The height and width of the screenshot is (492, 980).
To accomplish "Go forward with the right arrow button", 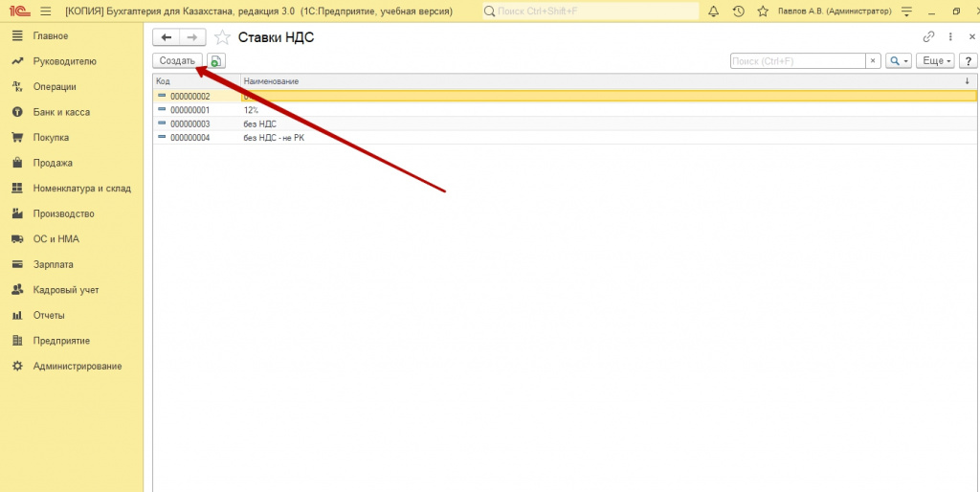I will pyautogui.click(x=192, y=37).
